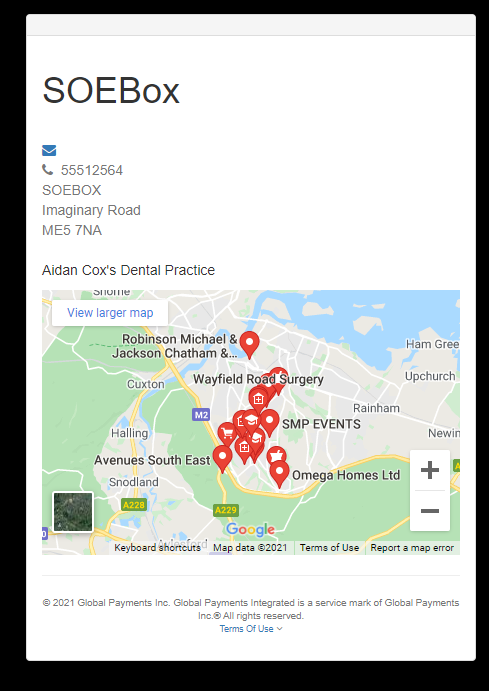Click the graduation cap school marker
Viewport: 489px width, 691px height.
point(251,420)
